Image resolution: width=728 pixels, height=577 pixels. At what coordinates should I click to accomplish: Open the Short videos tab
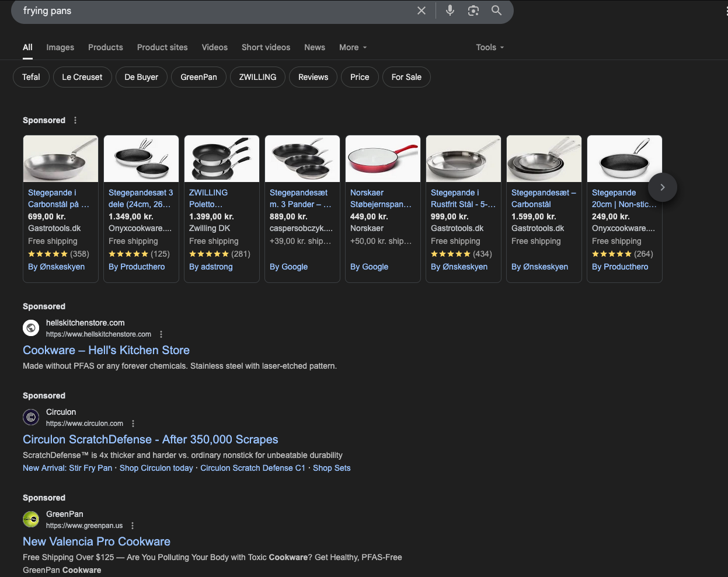(266, 47)
